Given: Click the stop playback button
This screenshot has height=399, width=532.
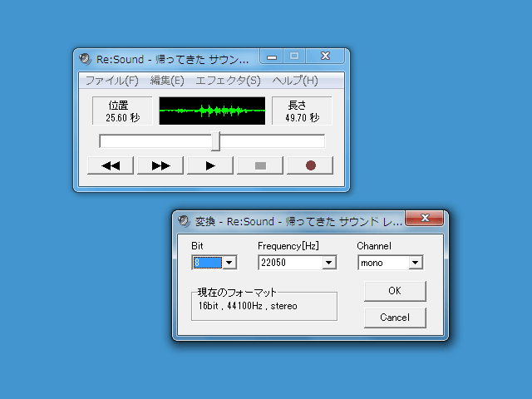Looking at the screenshot, I should click(260, 165).
